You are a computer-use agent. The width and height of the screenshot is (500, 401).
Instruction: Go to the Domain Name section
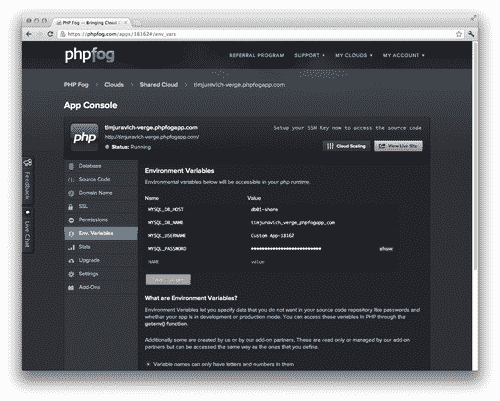[x=101, y=193]
